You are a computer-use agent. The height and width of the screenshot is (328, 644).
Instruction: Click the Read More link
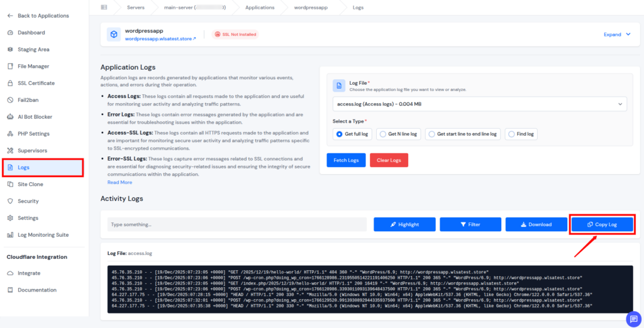[x=120, y=182]
